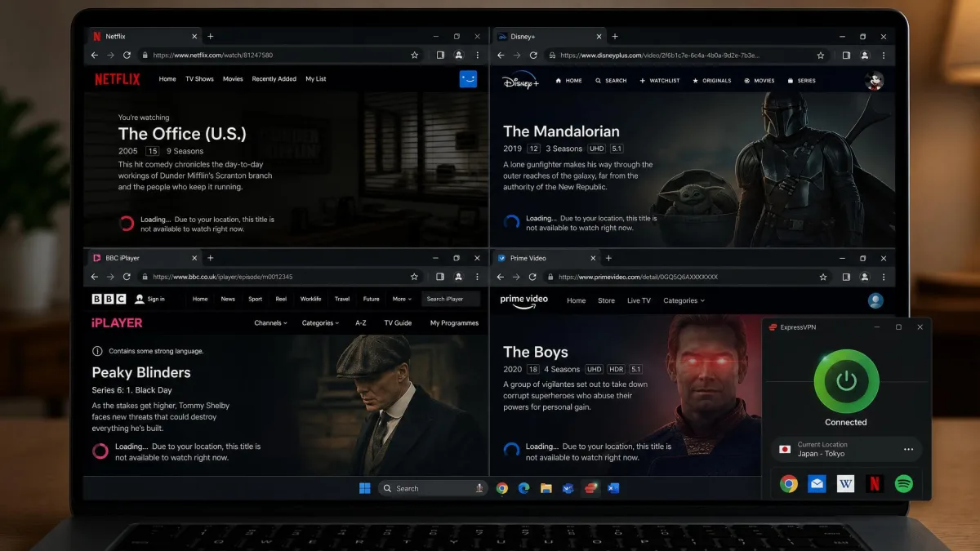Open Recently Added on Netflix
This screenshot has height=551, width=980.
274,79
